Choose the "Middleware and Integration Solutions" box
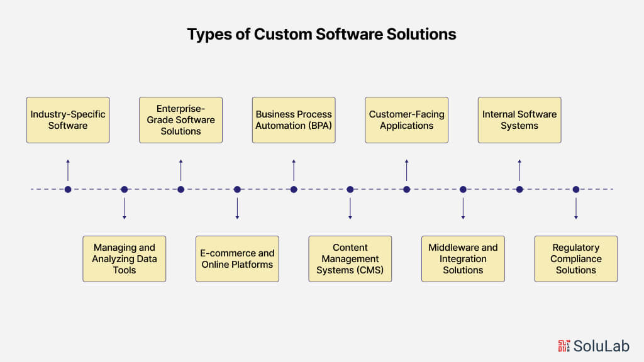 tap(463, 258)
